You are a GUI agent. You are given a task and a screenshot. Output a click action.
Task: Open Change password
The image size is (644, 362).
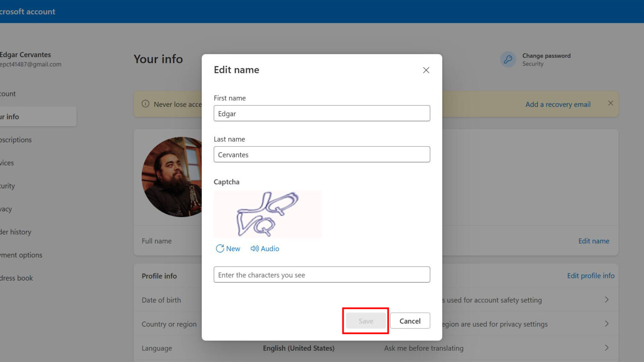(x=546, y=56)
